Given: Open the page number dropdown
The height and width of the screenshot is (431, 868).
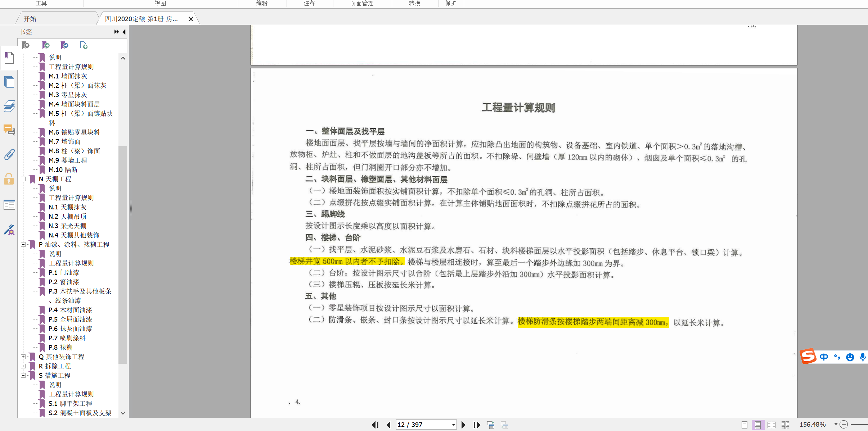Looking at the screenshot, I should pyautogui.click(x=453, y=425).
